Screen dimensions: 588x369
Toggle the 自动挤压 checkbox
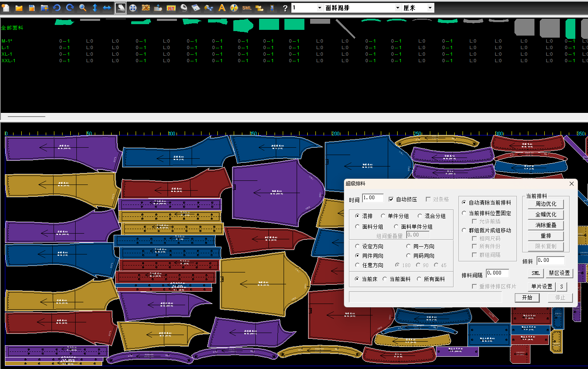point(391,199)
